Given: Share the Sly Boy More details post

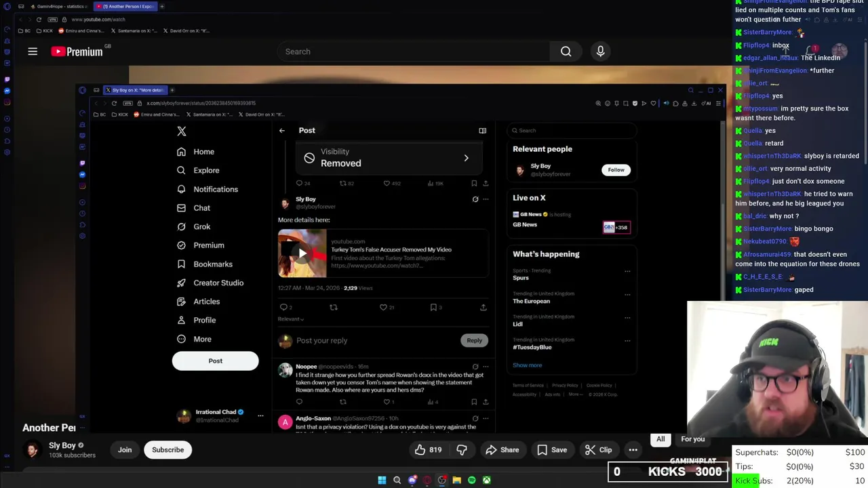Looking at the screenshot, I should click(484, 307).
